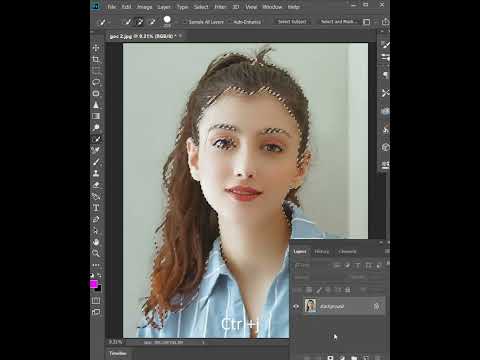Enable Sample All Layers checkbox
Screen dimensions: 480x360
pos(185,22)
